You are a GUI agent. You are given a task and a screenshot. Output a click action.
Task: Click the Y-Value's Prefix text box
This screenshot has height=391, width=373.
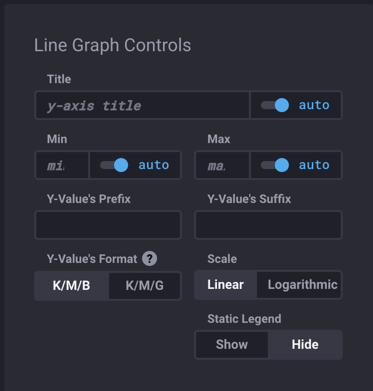click(108, 225)
